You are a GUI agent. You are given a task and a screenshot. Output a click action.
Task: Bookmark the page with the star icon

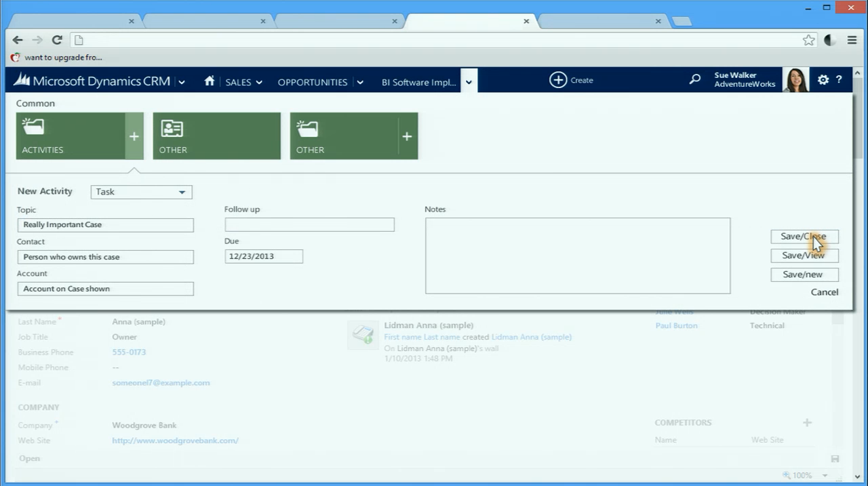tap(808, 40)
